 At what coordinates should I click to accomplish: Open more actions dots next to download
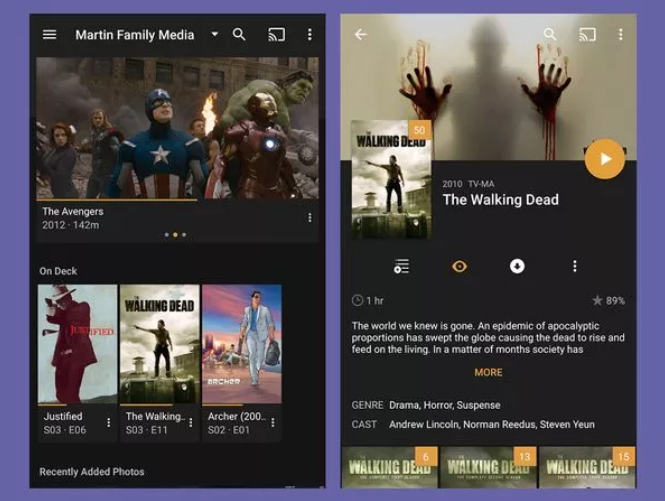pyautogui.click(x=575, y=266)
